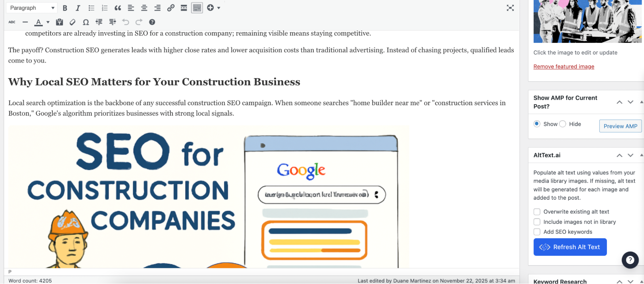Screen dimensions: 644x284
Task: Apply blockquote formatting
Action: coord(118,8)
